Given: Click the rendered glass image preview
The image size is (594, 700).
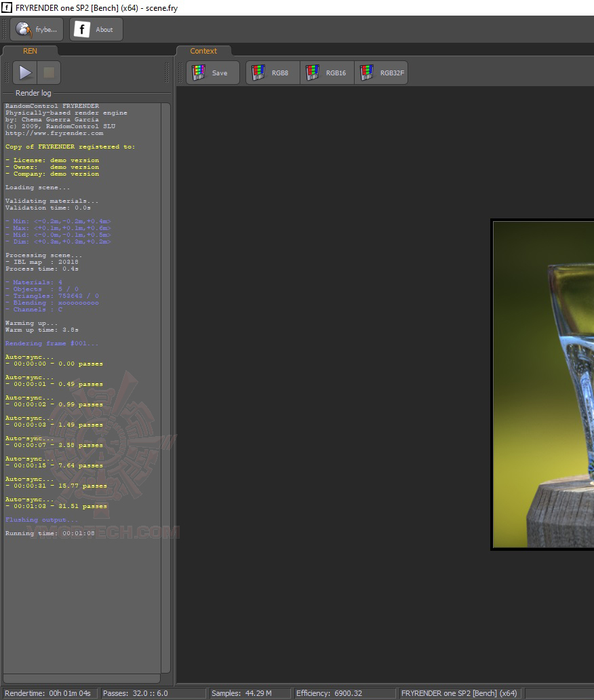Looking at the screenshot, I should point(542,385).
